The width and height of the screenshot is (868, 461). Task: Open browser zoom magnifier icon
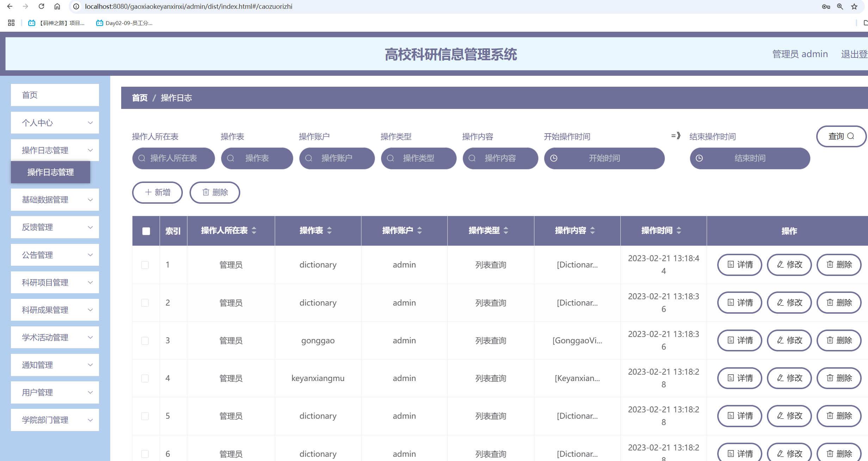[x=840, y=6]
